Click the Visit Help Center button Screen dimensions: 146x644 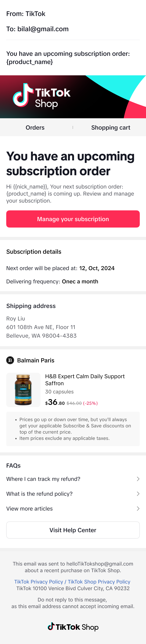(x=73, y=530)
